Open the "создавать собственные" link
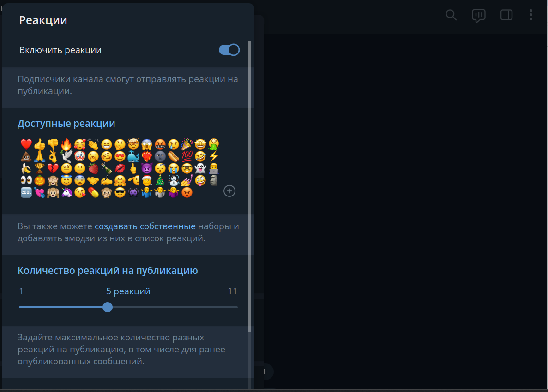 (x=145, y=226)
